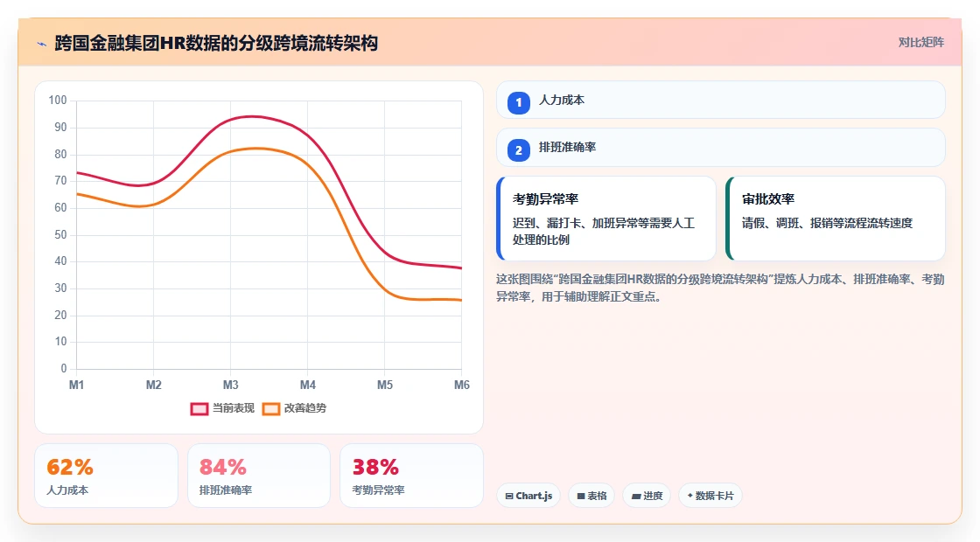
Task: Click the 84% 排班准确率 stat card
Action: 259,476
